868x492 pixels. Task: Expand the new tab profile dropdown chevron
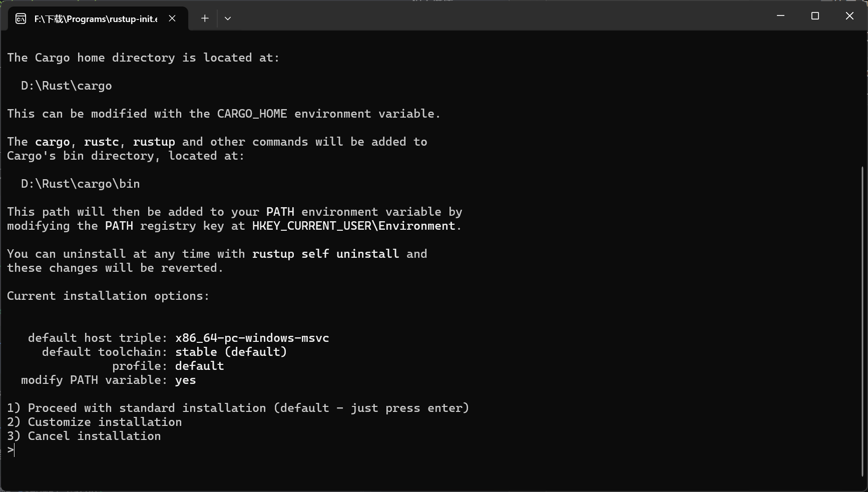pos(228,19)
